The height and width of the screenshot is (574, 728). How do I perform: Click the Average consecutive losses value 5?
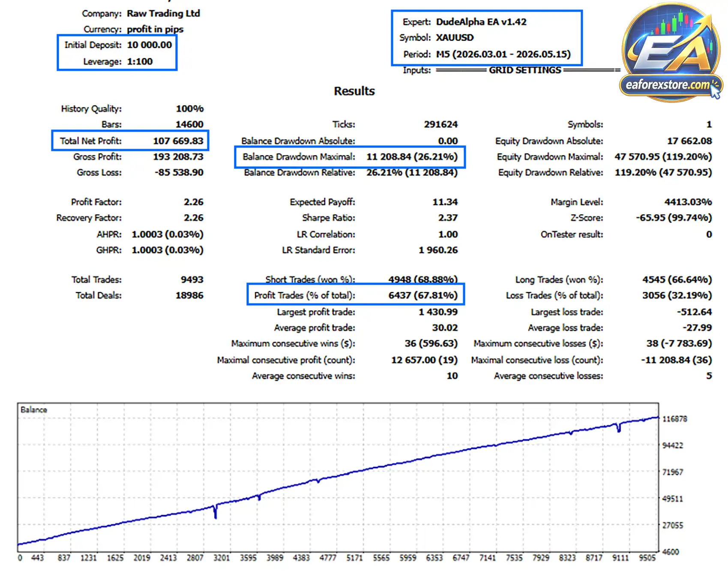pyautogui.click(x=709, y=376)
